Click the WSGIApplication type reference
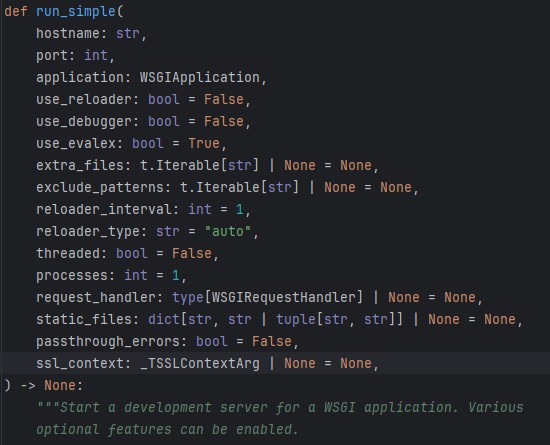The width and height of the screenshot is (550, 445). [200, 77]
